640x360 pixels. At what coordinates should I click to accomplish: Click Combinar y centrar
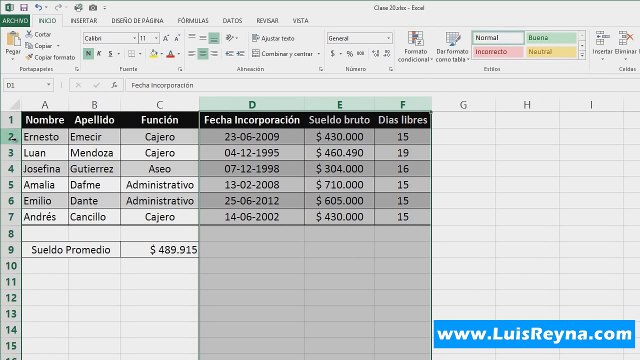coord(282,53)
